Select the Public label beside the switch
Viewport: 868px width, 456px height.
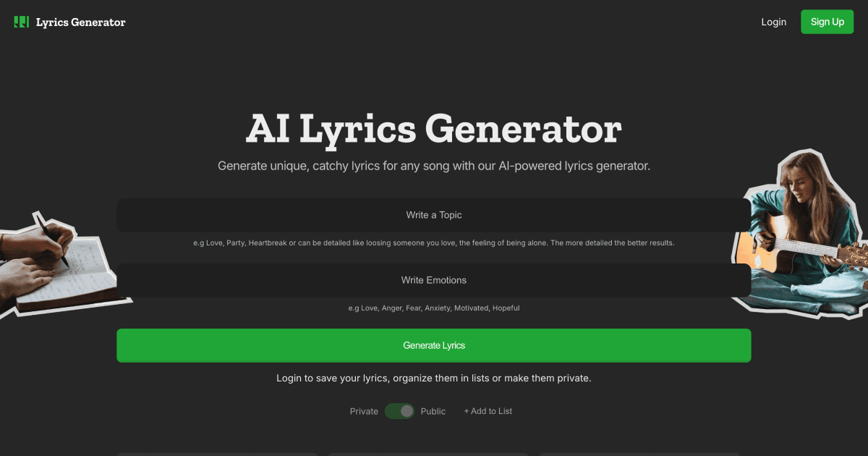point(433,411)
